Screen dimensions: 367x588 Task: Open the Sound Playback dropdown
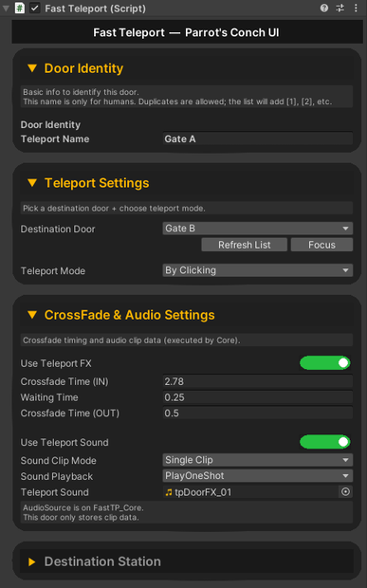[x=258, y=475]
